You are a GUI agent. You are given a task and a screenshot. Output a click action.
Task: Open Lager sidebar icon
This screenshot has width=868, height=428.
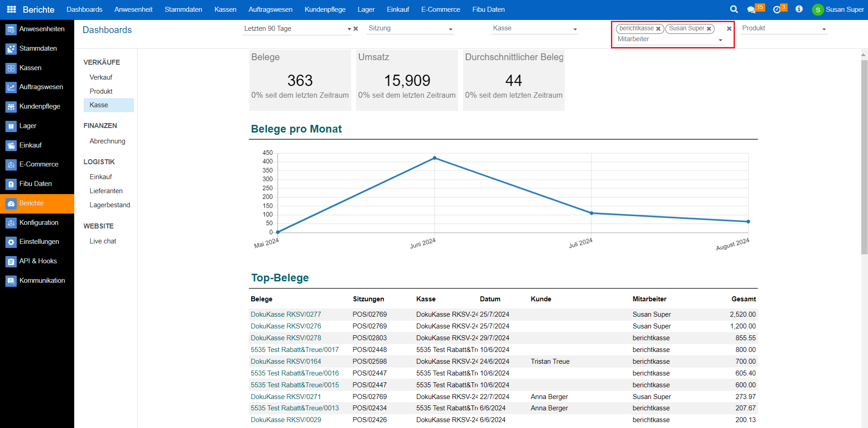[11, 126]
